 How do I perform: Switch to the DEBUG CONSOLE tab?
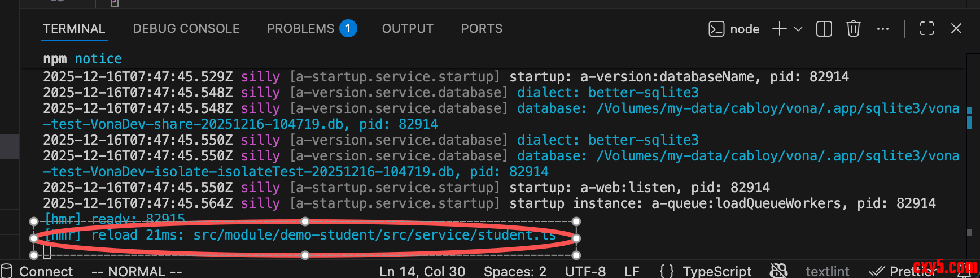point(186,29)
